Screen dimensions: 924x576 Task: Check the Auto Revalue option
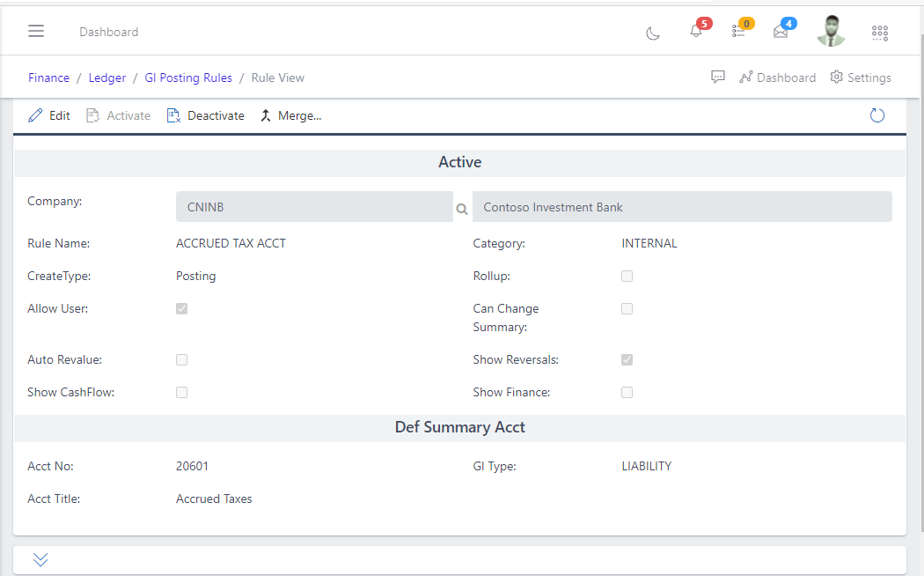(x=181, y=359)
